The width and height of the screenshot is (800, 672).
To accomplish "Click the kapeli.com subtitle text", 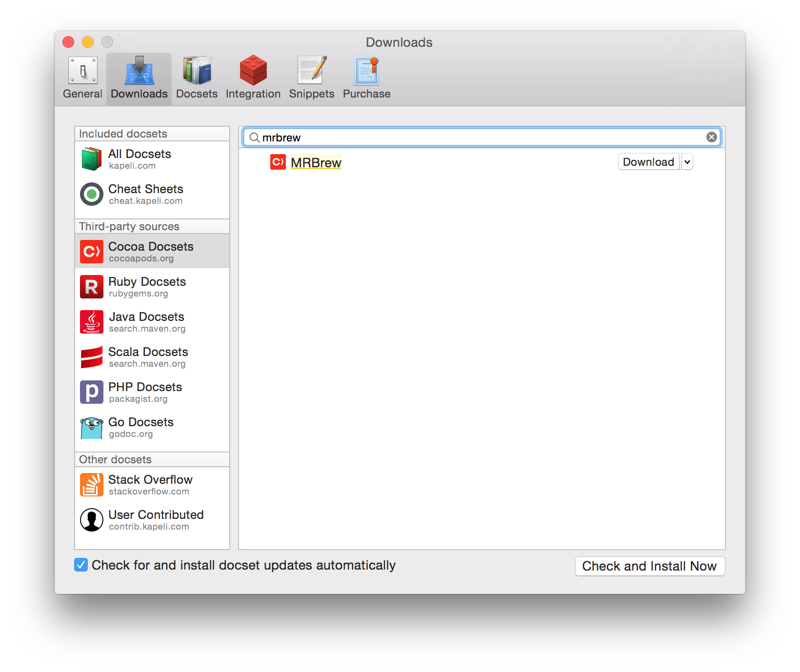I will (x=132, y=166).
